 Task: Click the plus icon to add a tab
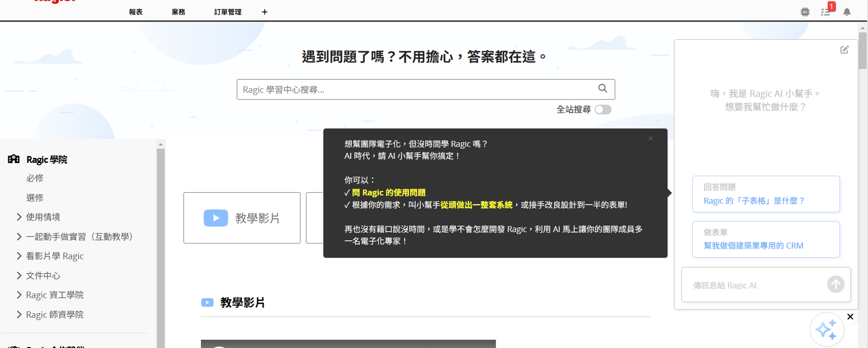tap(264, 12)
